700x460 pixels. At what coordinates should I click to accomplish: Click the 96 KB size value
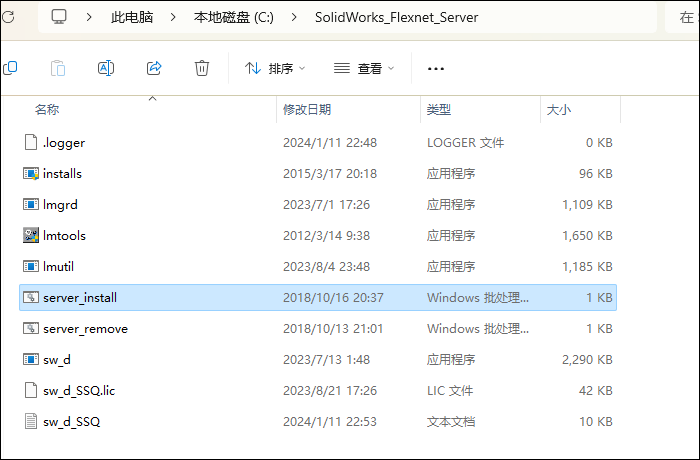click(x=596, y=173)
